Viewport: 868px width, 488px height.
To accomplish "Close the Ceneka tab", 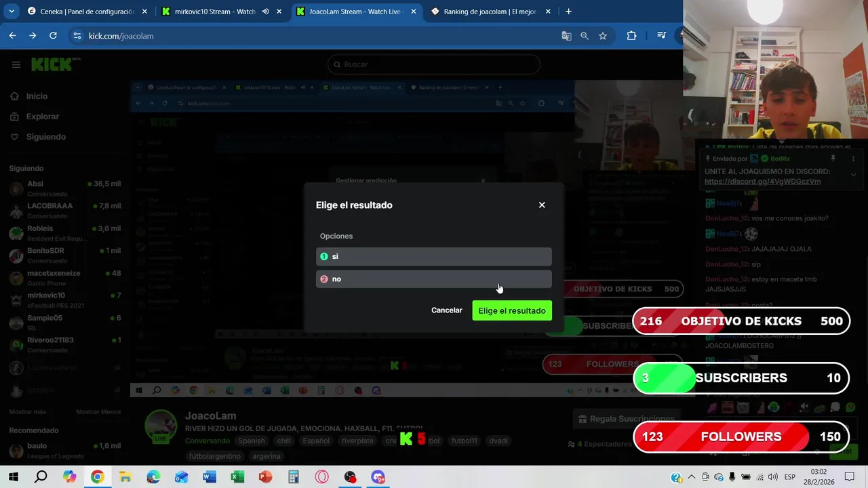I will pyautogui.click(x=144, y=12).
